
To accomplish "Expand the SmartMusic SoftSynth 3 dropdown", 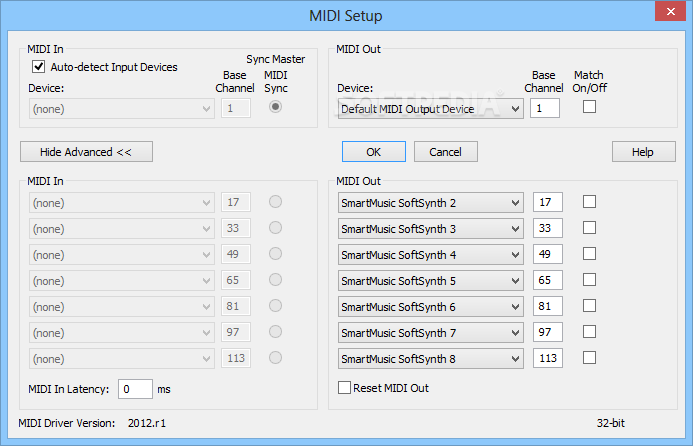I will pyautogui.click(x=430, y=229).
